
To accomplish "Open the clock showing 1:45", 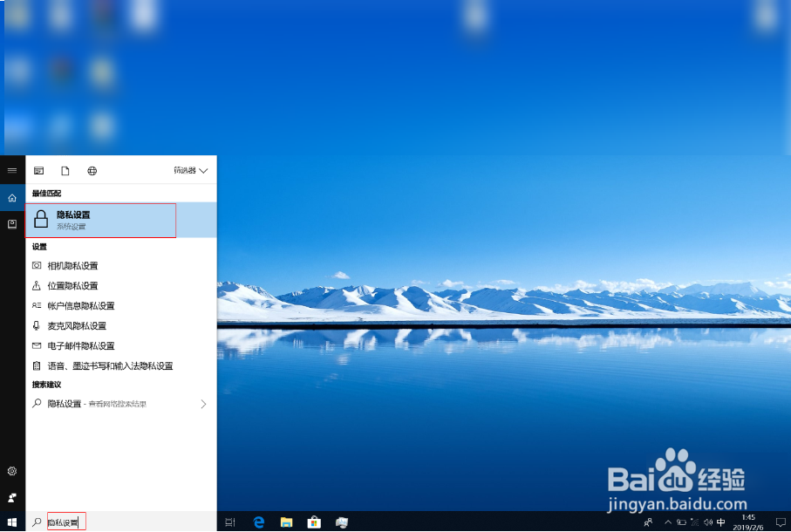I will click(748, 522).
